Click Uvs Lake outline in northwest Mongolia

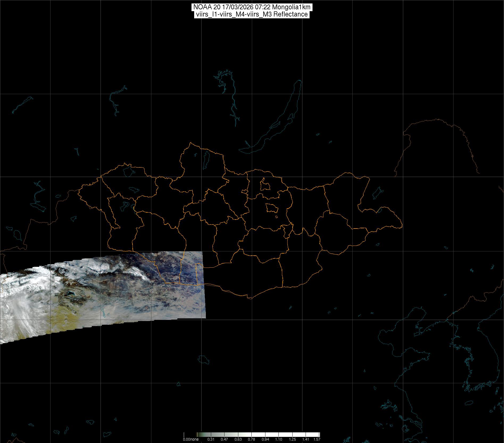point(128,171)
